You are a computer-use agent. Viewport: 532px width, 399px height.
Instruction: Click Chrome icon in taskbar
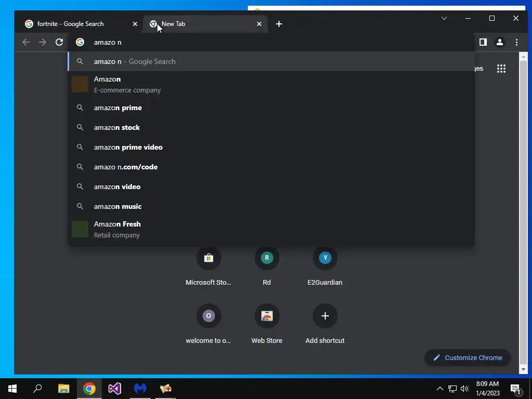click(x=89, y=389)
